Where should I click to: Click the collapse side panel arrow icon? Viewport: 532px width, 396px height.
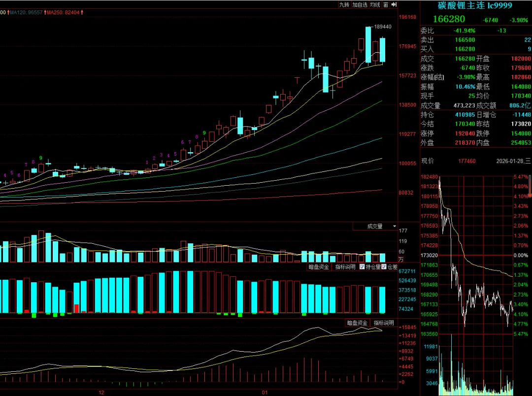point(394,5)
